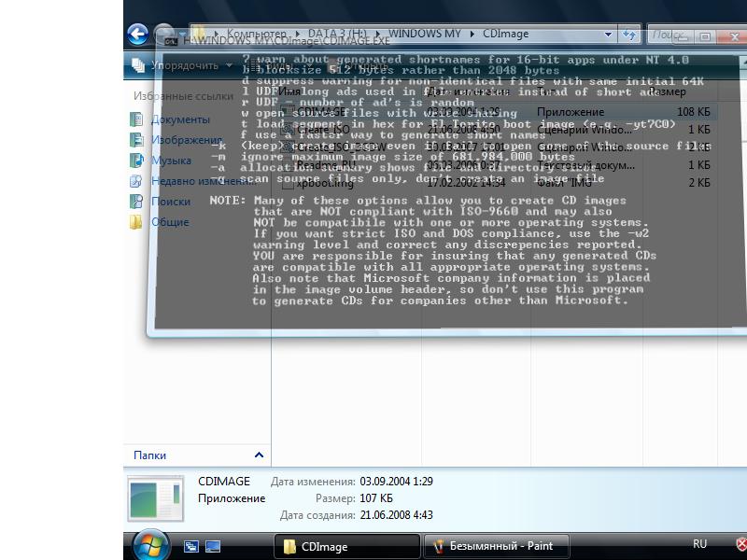Image resolution: width=747 pixels, height=560 pixels.
Task: Open the Общие folder link
Action: [170, 222]
